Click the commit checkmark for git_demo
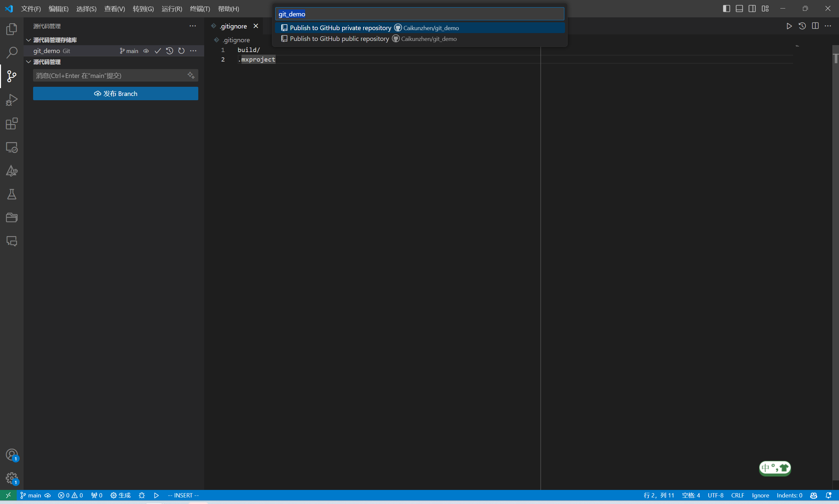 (x=158, y=51)
